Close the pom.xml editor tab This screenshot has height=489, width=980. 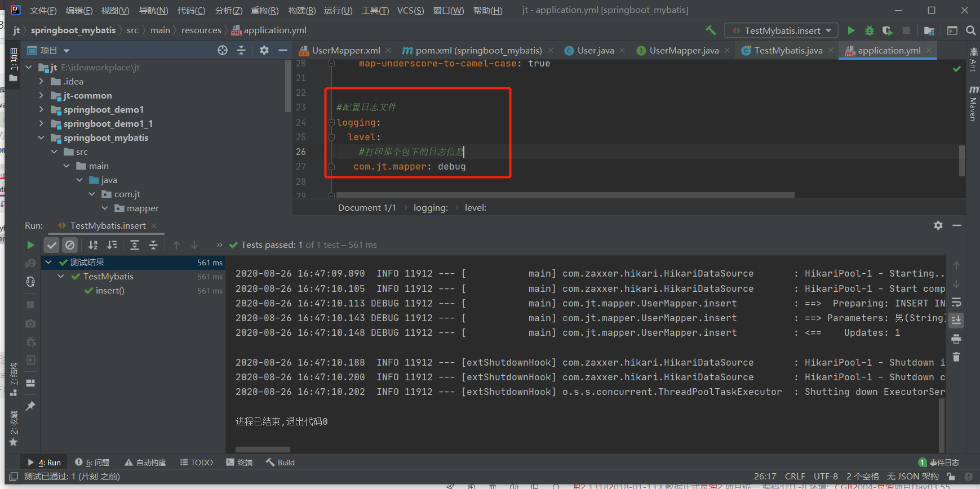(x=551, y=50)
